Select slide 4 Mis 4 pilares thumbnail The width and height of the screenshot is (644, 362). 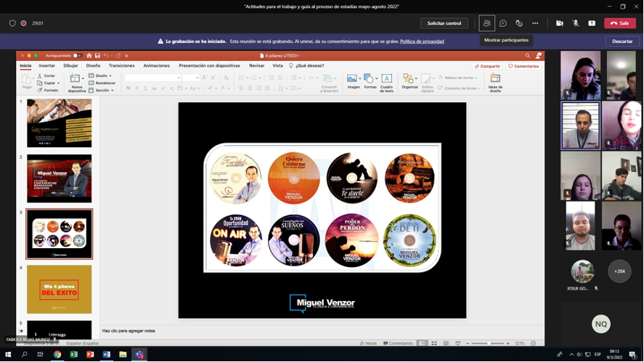[59, 289]
